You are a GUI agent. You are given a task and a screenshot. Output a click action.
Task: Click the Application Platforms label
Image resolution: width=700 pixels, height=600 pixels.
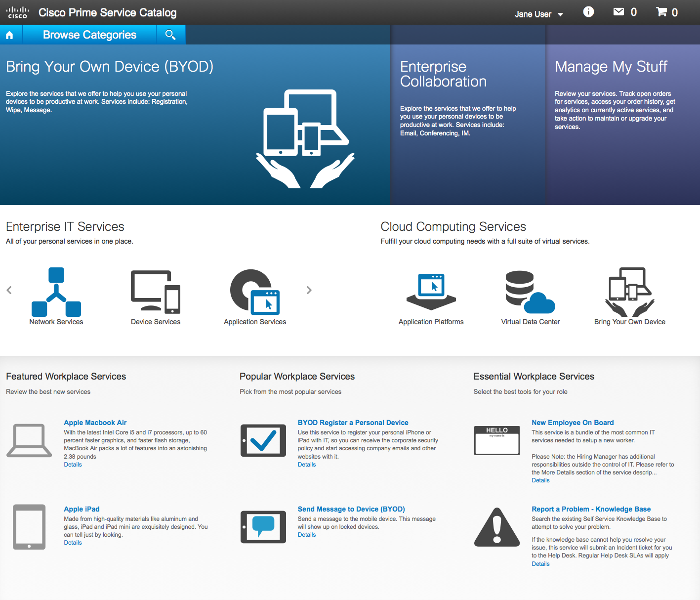pos(431,322)
